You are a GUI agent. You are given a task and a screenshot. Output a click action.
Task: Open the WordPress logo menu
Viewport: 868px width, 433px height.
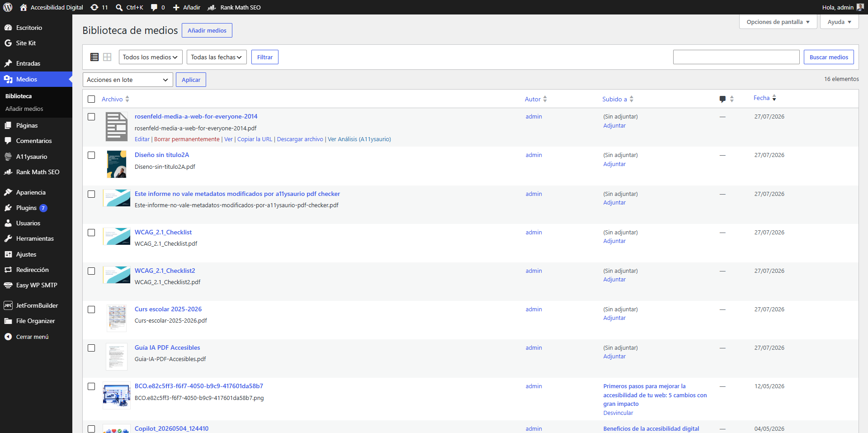(x=8, y=7)
